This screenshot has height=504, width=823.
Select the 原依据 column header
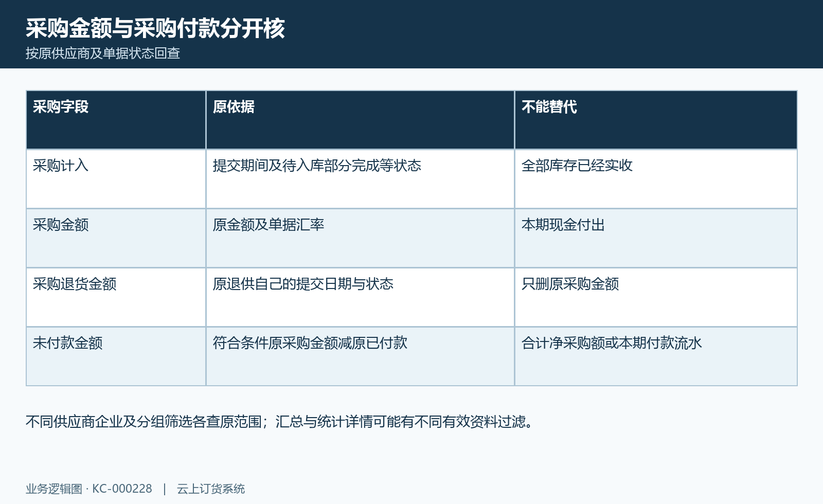(360, 120)
